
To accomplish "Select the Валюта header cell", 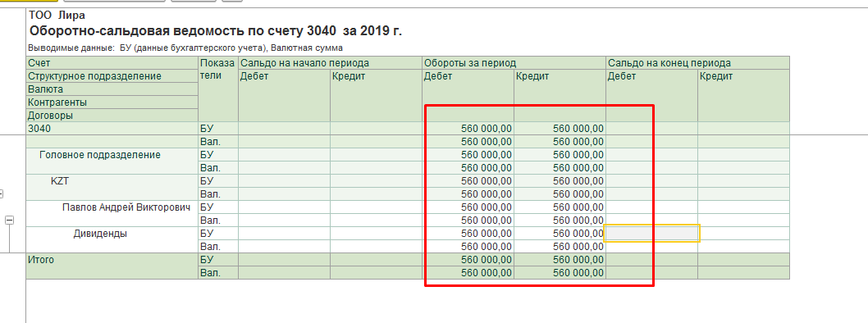I will [x=112, y=89].
